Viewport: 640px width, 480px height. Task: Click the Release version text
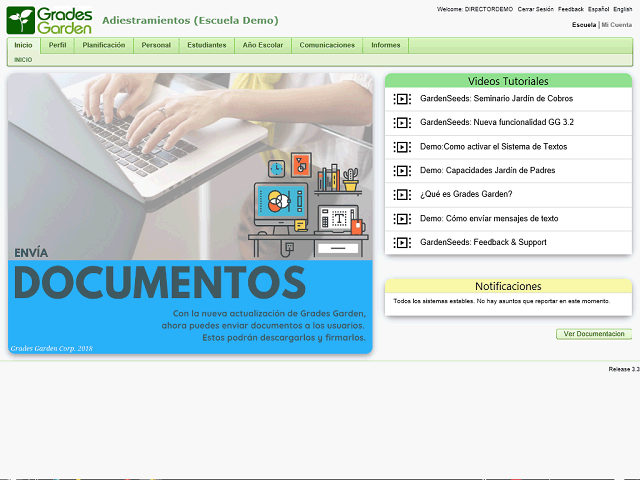(624, 369)
